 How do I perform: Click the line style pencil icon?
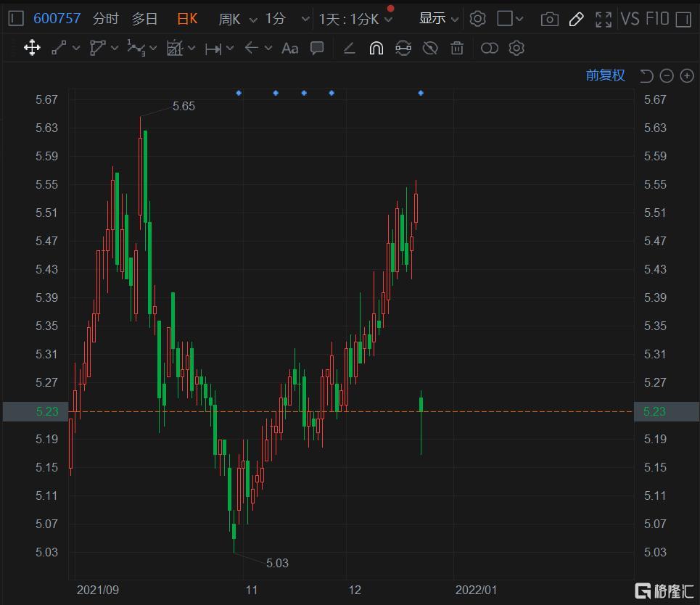349,48
